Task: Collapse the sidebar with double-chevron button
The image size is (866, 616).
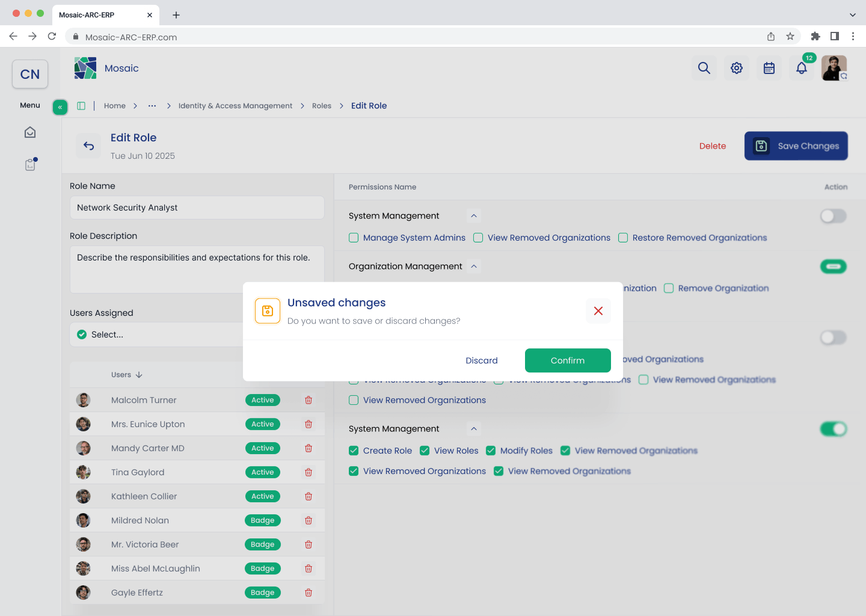Action: [x=60, y=107]
